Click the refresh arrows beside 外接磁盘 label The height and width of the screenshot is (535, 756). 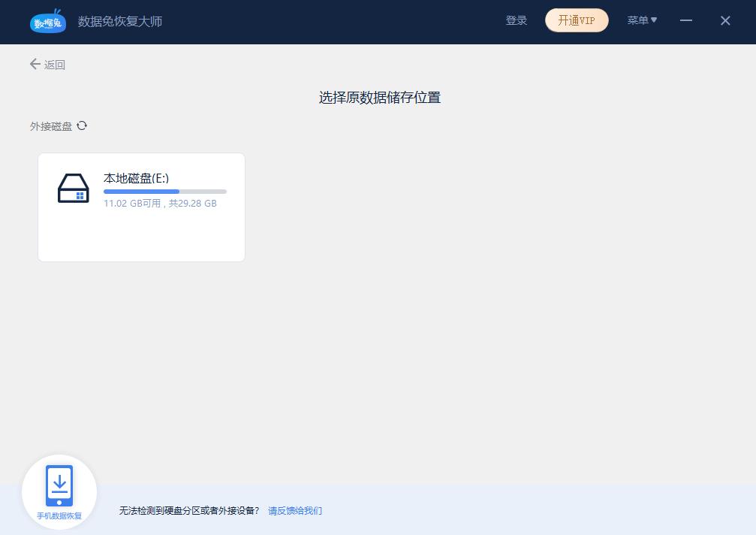click(x=82, y=125)
